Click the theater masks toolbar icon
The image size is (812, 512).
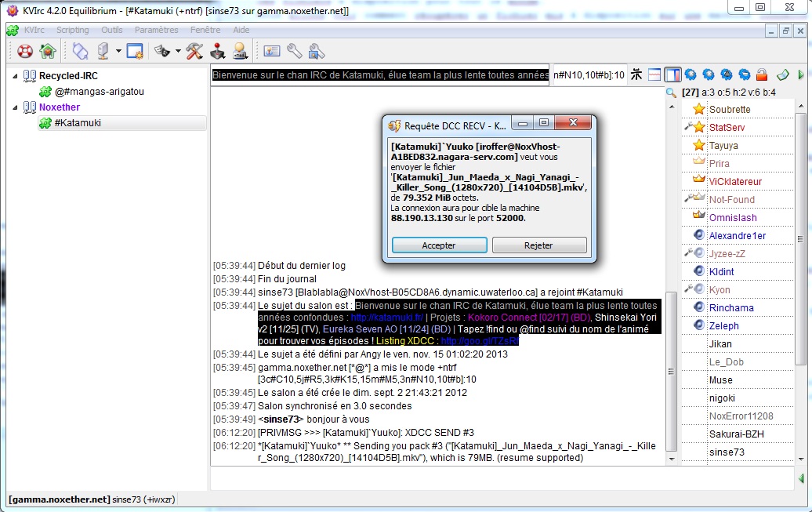162,52
